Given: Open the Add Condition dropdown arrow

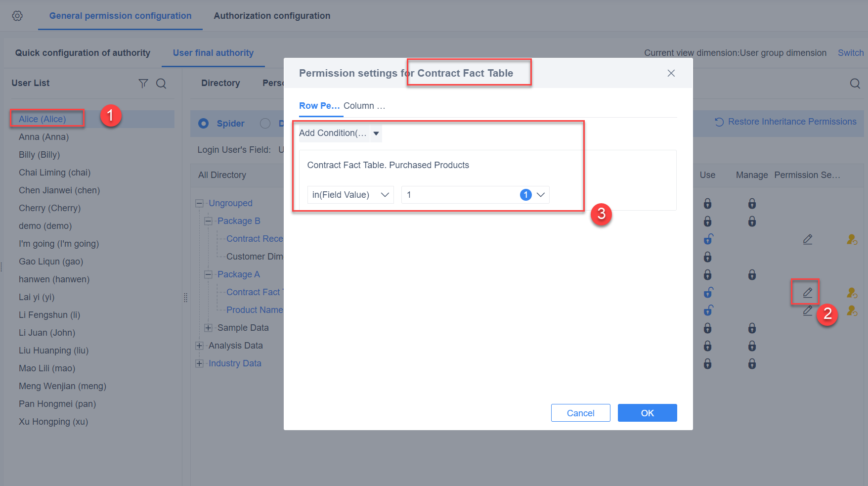Looking at the screenshot, I should click(376, 133).
